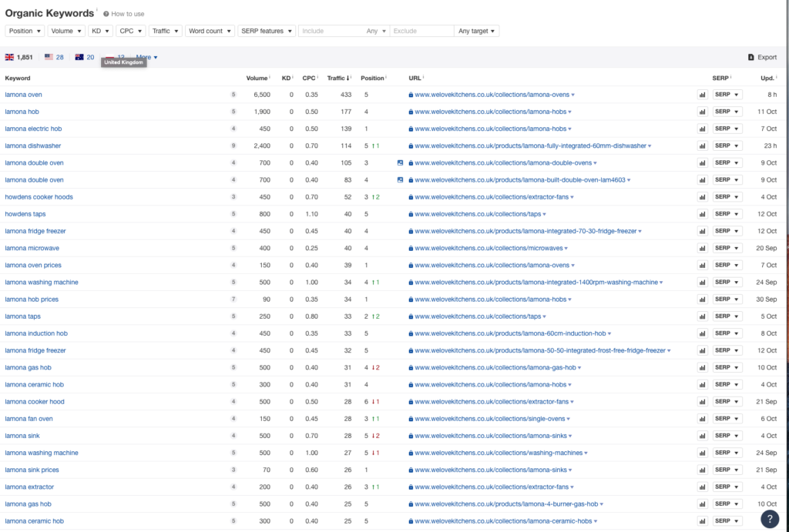The width and height of the screenshot is (789, 532).
Task: Click image pack icon in lamona-double-ovens row
Action: point(400,163)
